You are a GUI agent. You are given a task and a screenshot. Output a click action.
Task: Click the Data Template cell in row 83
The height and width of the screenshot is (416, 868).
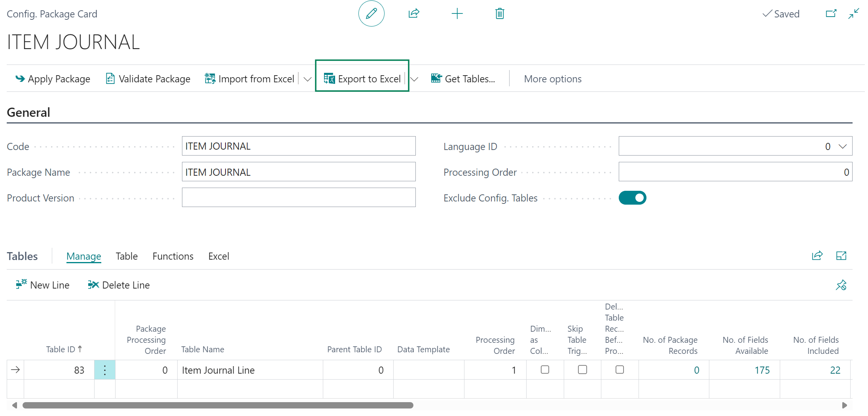[429, 370]
